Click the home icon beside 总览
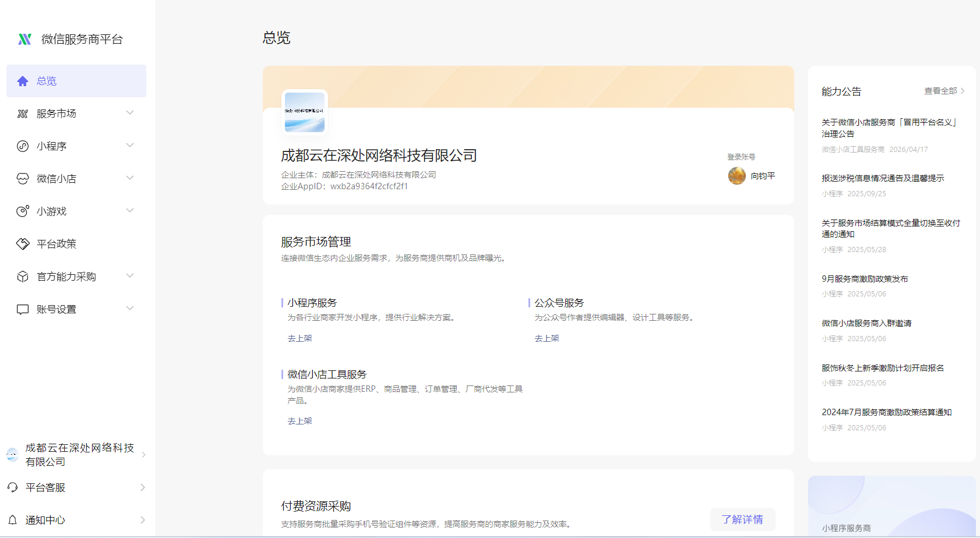980x538 pixels. pos(23,81)
